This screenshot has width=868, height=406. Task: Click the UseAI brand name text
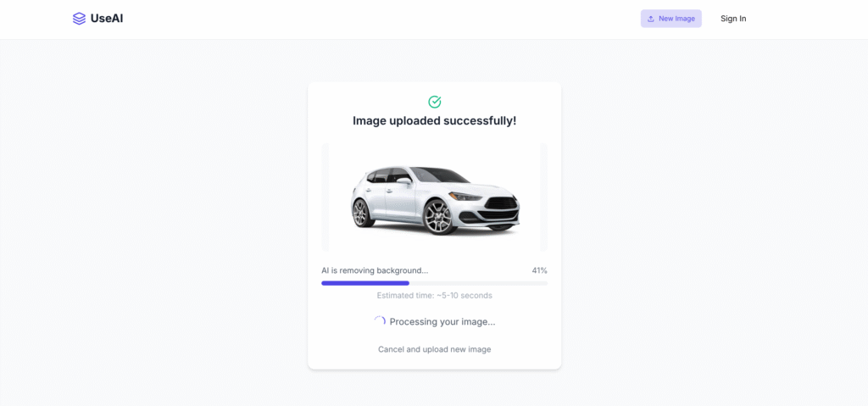point(107,19)
